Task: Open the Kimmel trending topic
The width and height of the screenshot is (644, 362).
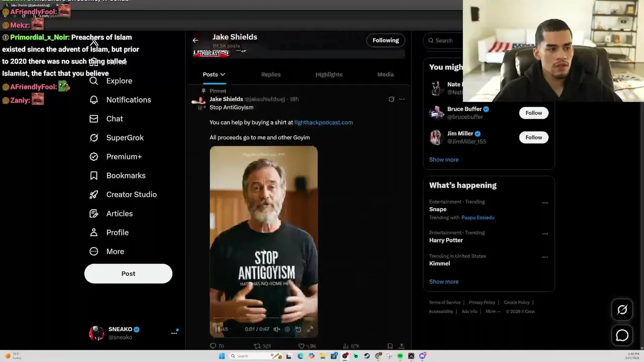Action: 439,263
